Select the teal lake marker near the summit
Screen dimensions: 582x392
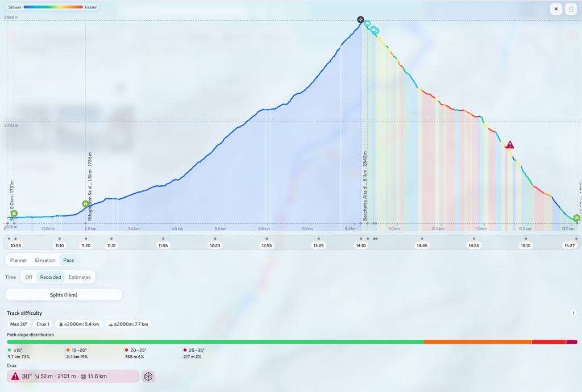point(367,23)
